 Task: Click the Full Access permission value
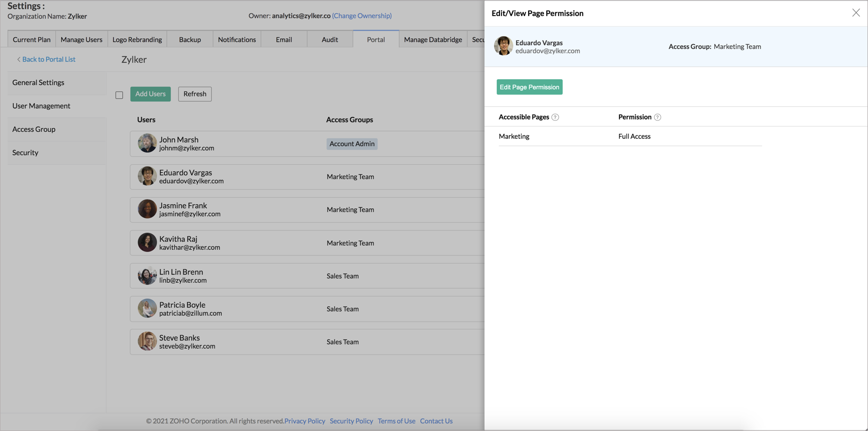point(635,137)
